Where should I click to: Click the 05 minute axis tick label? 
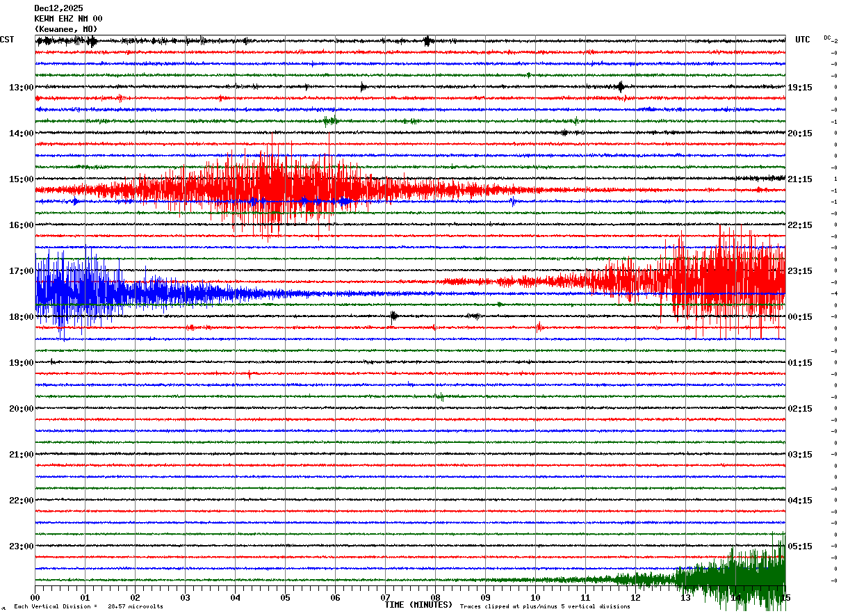point(286,598)
